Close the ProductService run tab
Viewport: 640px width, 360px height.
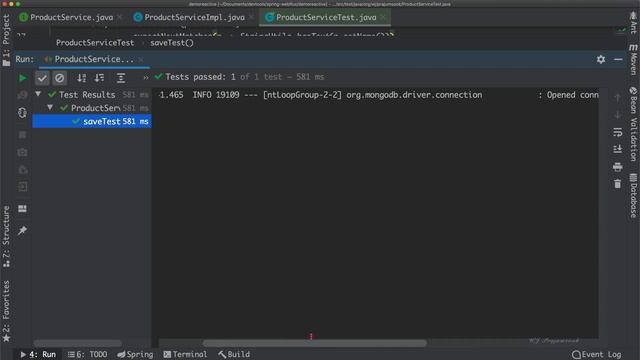coord(141,60)
